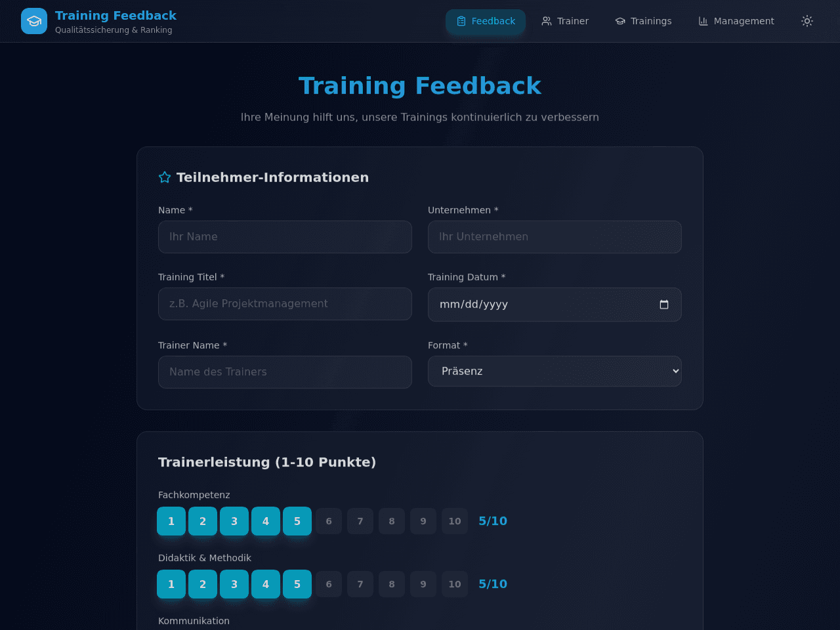Open the Format dropdown showing Präsenz
Screen dimensions: 840x630
[555, 371]
